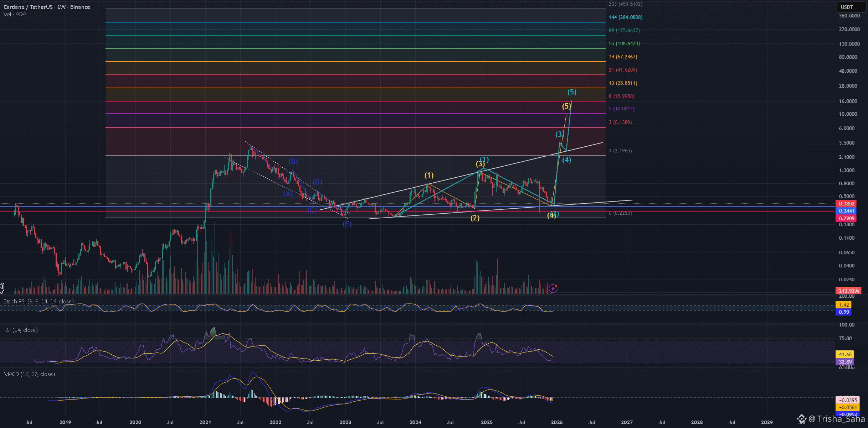868x428 pixels.
Task: Click the 1 (2.1965) Fibonacci level label
Action: 620,151
